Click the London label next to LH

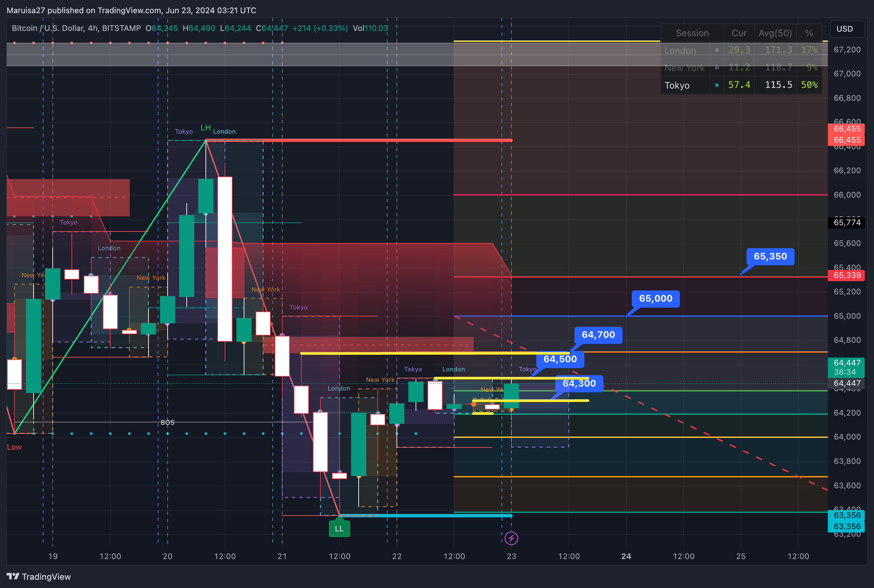[x=224, y=131]
